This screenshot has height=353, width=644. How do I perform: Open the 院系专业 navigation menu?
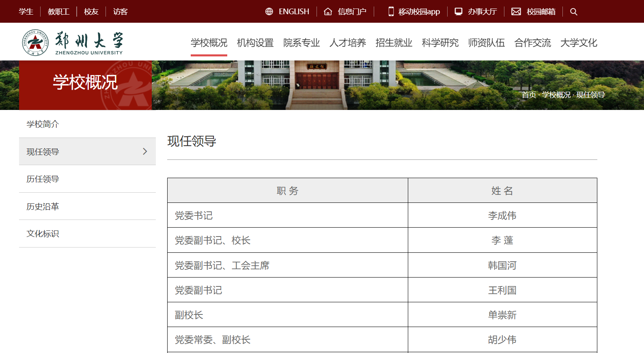[x=302, y=43]
